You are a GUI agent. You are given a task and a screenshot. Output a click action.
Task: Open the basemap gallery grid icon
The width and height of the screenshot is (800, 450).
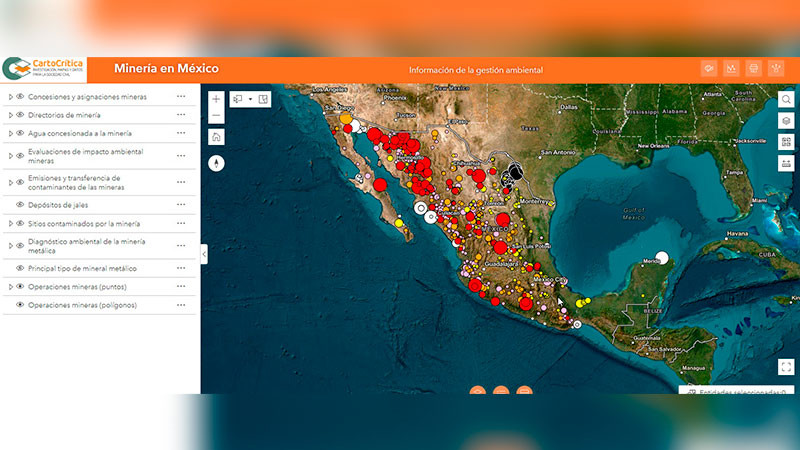click(x=786, y=142)
